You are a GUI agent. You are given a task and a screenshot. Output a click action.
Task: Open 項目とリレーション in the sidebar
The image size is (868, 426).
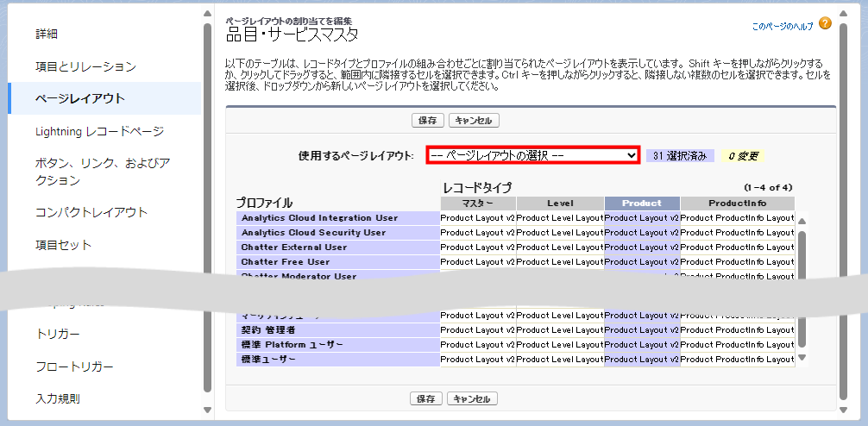(85, 66)
